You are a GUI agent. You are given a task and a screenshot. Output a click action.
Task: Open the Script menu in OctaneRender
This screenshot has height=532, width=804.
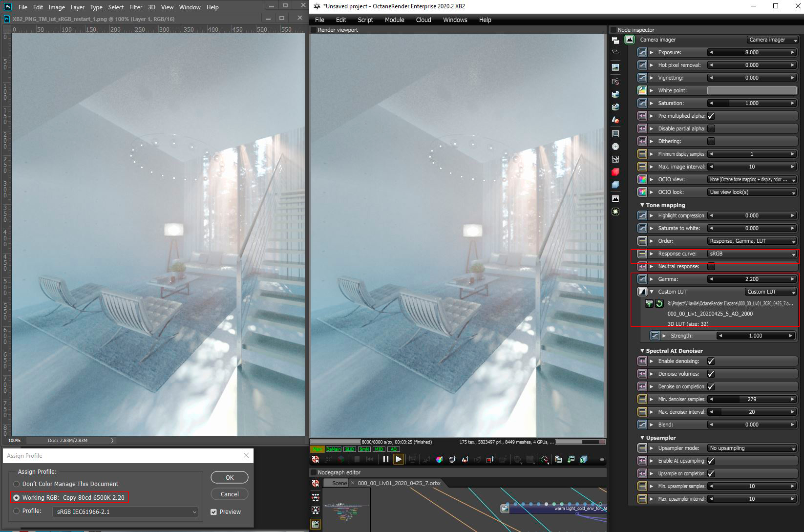coord(365,20)
